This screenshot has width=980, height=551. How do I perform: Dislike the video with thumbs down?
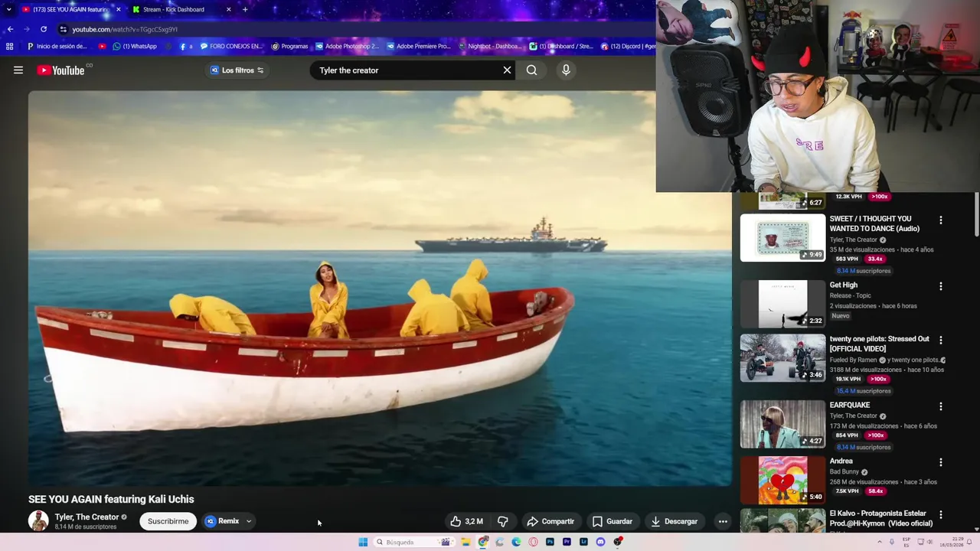click(x=503, y=521)
